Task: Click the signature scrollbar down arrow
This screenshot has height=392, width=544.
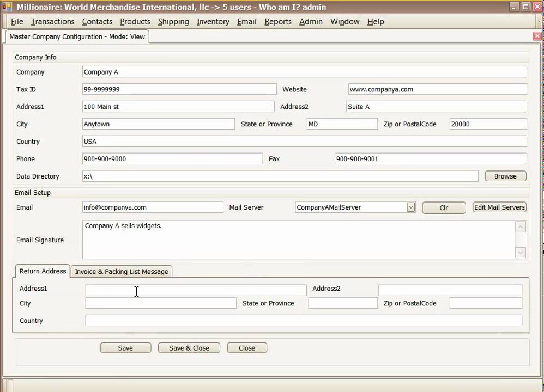Action: pyautogui.click(x=521, y=252)
